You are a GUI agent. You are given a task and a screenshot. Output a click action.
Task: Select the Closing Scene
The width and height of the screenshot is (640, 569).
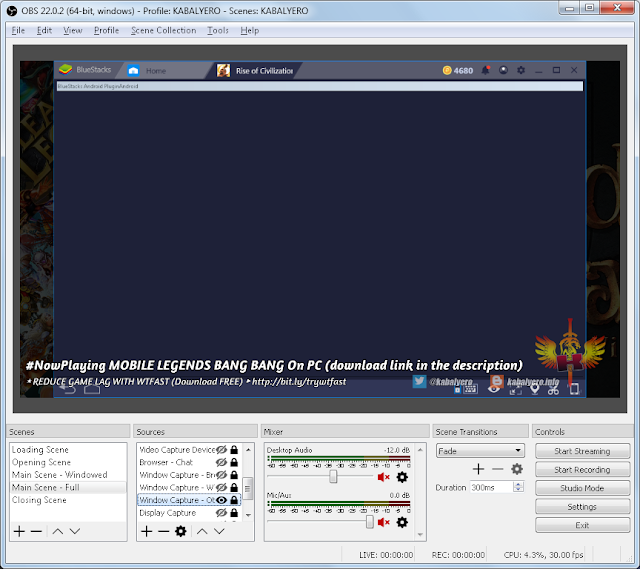point(68,500)
